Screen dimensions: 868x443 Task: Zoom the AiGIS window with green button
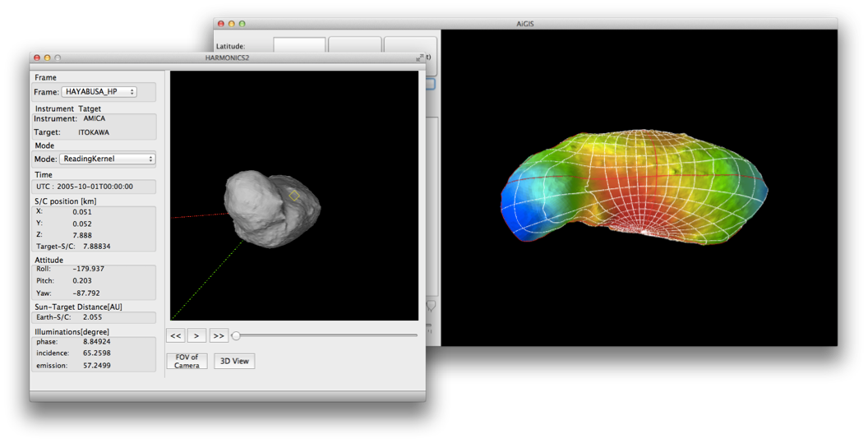pyautogui.click(x=242, y=24)
